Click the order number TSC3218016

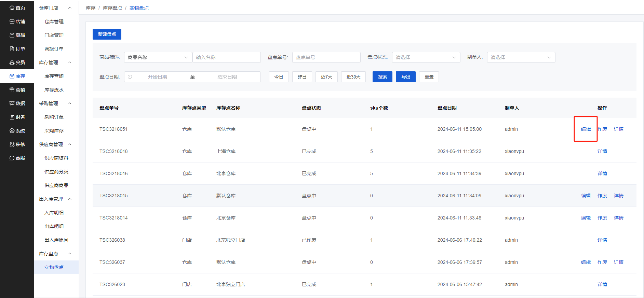click(x=113, y=173)
